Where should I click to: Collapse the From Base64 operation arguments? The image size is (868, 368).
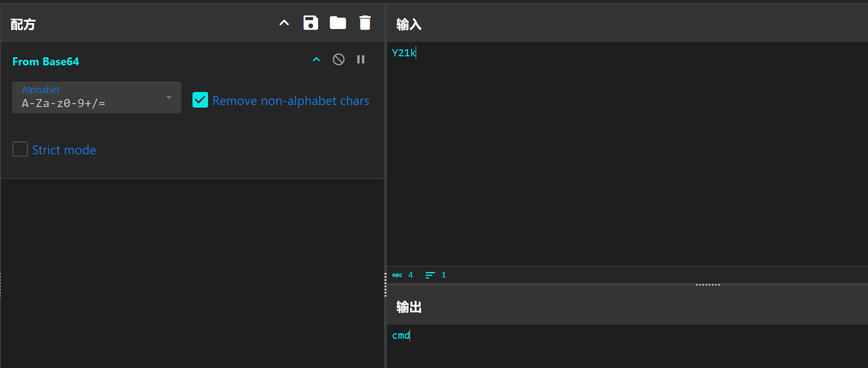(316, 59)
